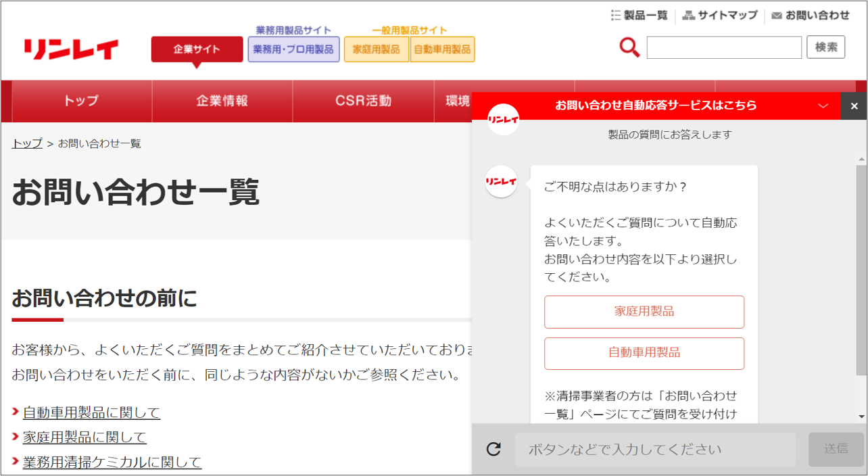Click ご不明な点はありますか？ chat text
868x476 pixels.
[x=616, y=187]
